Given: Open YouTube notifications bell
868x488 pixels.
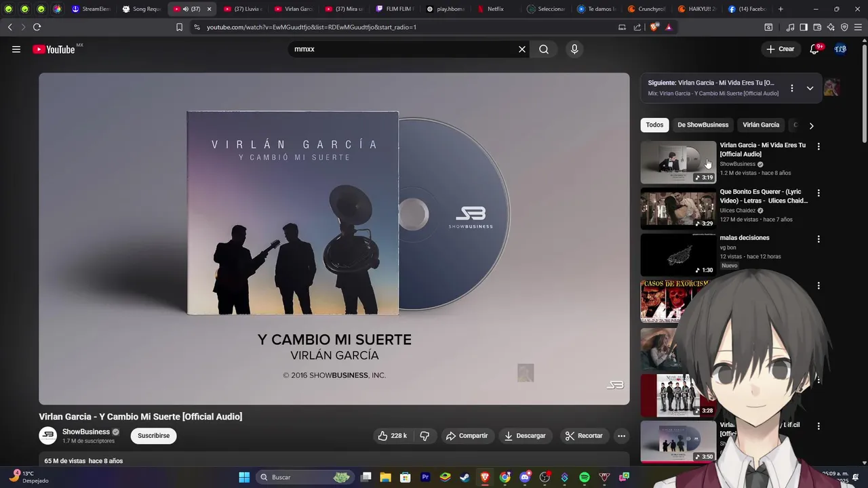Looking at the screenshot, I should (814, 49).
